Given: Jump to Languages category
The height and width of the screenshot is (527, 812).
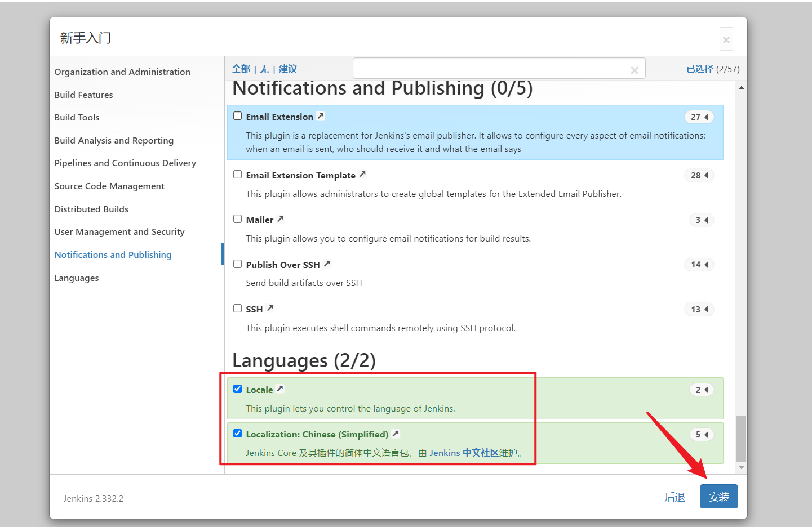Looking at the screenshot, I should point(77,278).
